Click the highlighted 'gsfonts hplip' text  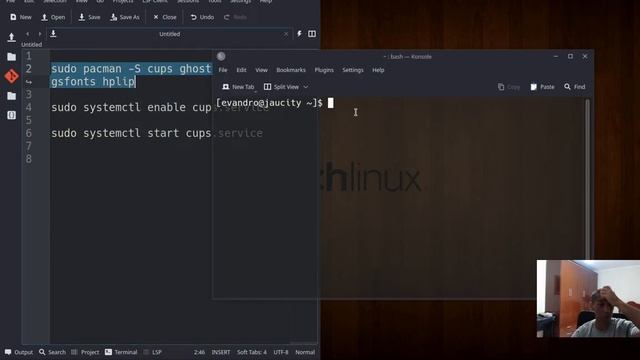[x=93, y=82]
